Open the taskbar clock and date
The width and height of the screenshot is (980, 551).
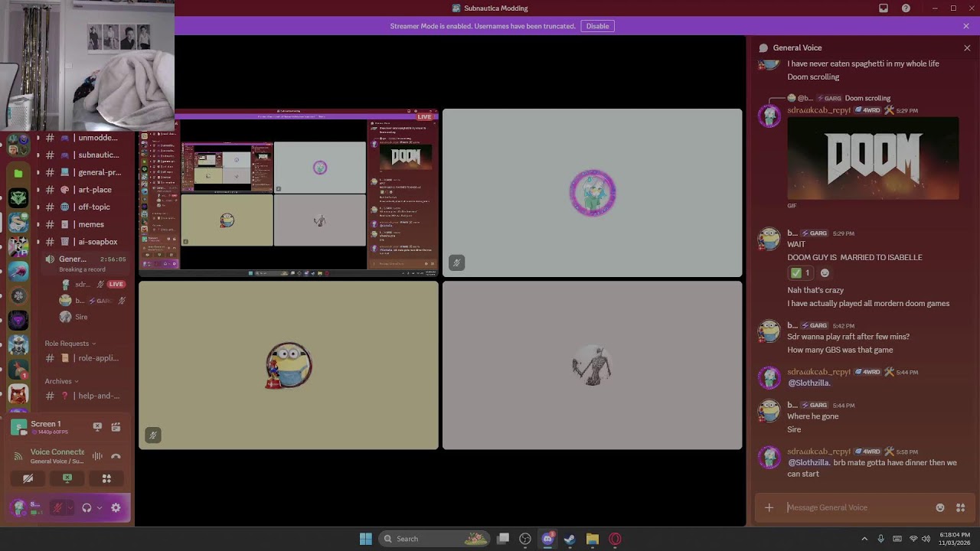coord(954,539)
